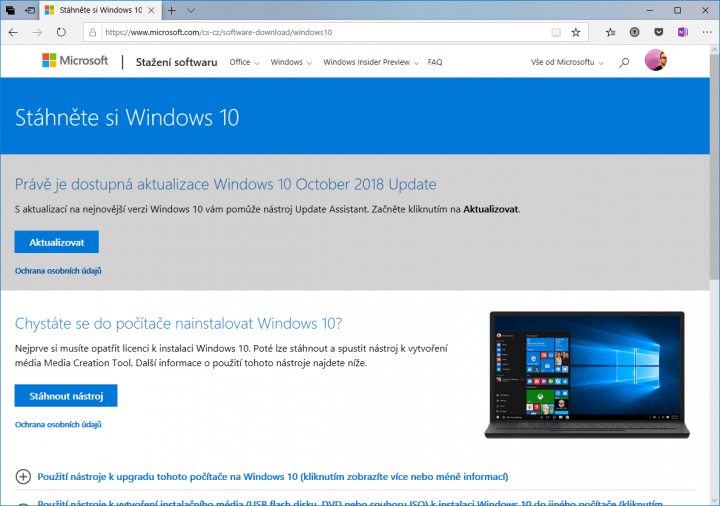This screenshot has width=720, height=506.
Task: Expand Windows Insider Preview menu
Action: (371, 62)
